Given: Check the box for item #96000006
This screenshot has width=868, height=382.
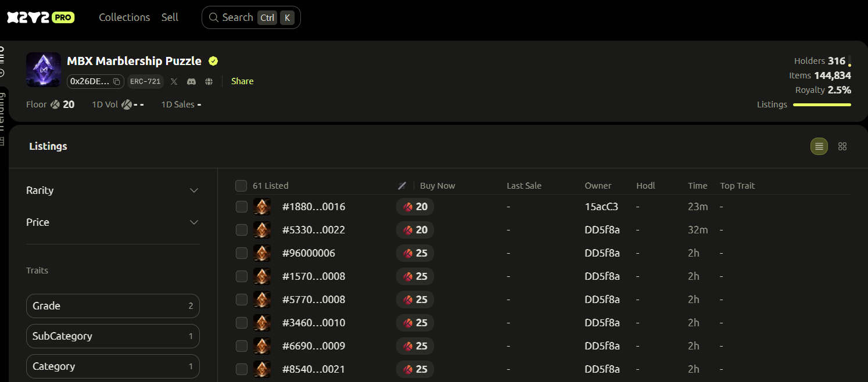Looking at the screenshot, I should [x=242, y=253].
